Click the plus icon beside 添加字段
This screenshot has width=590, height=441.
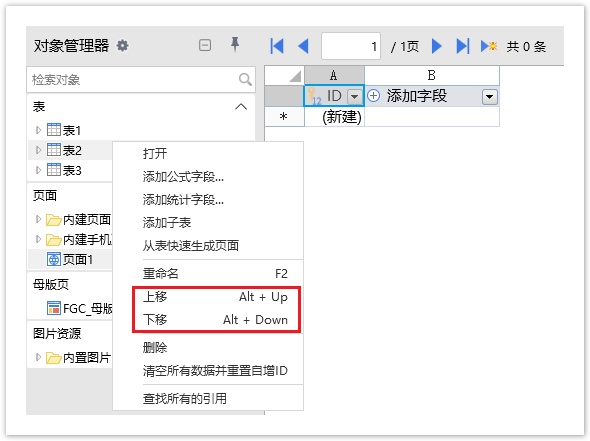(373, 96)
